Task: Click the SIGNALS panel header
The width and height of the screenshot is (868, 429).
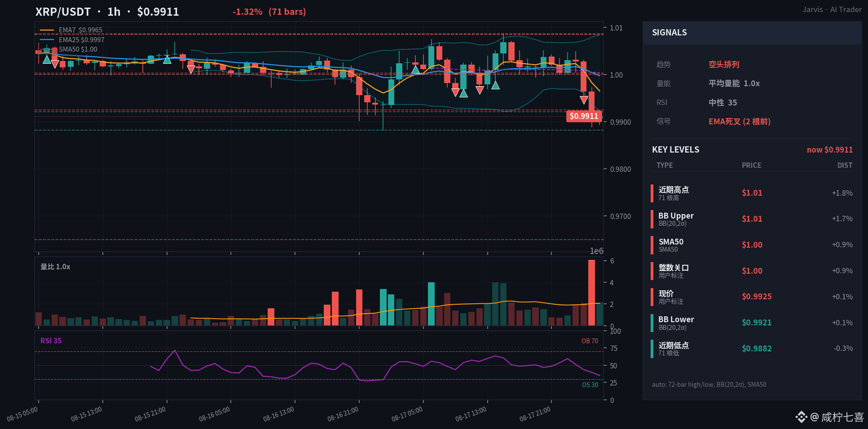Action: tap(752, 33)
